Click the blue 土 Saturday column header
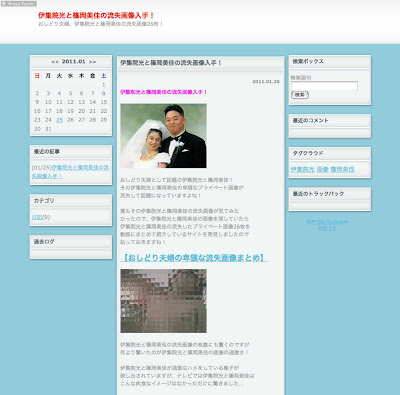The height and width of the screenshot is (395, 400). [x=104, y=76]
